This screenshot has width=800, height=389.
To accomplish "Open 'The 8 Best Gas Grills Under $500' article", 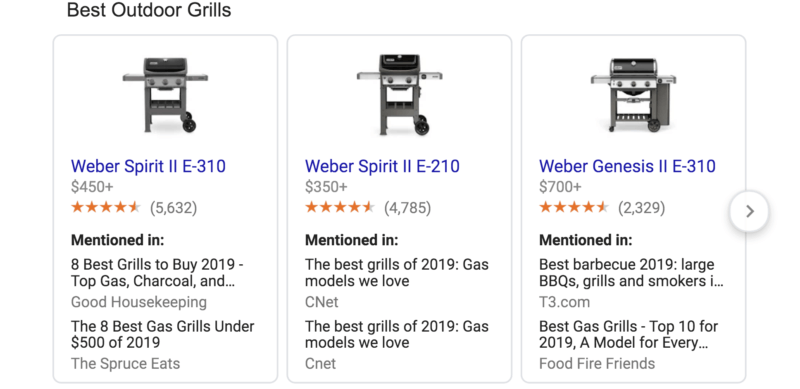I will pyautogui.click(x=162, y=334).
